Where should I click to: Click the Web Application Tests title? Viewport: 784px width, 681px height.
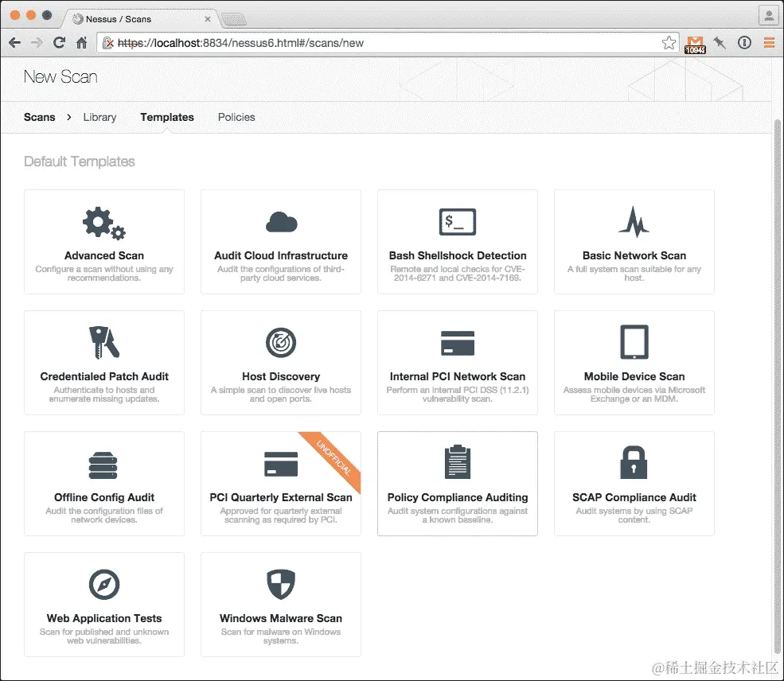(104, 618)
